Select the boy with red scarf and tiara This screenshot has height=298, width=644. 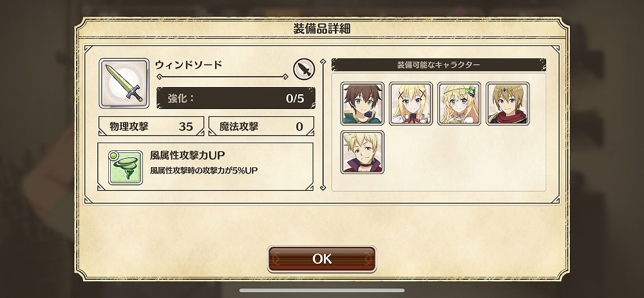507,104
